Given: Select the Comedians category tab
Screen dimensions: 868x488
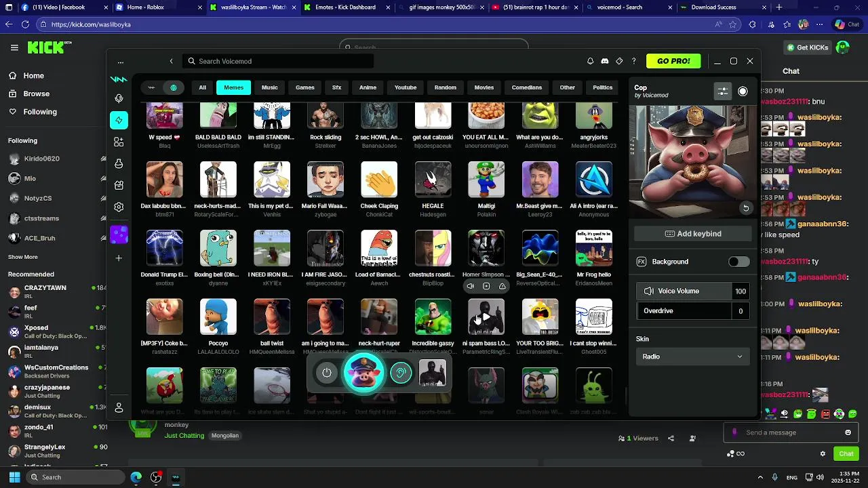Looking at the screenshot, I should point(527,87).
